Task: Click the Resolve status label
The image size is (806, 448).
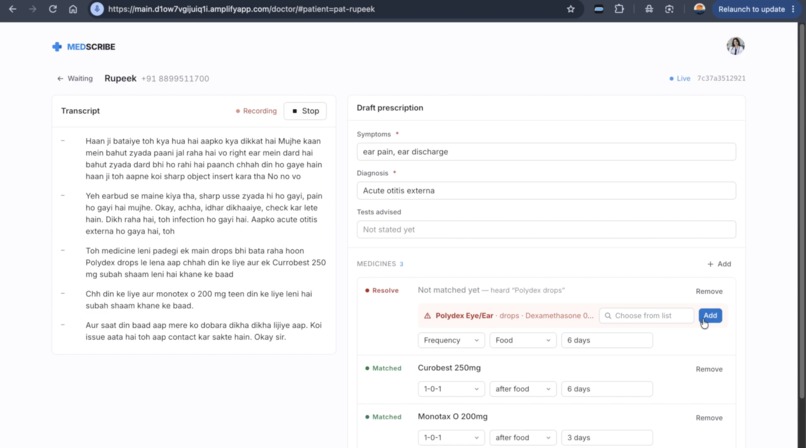Action: point(381,290)
